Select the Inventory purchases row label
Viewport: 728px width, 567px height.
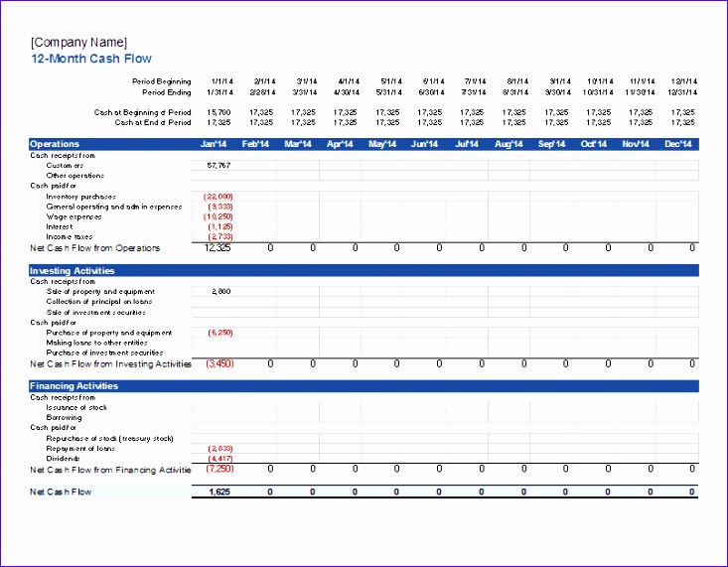(x=81, y=197)
